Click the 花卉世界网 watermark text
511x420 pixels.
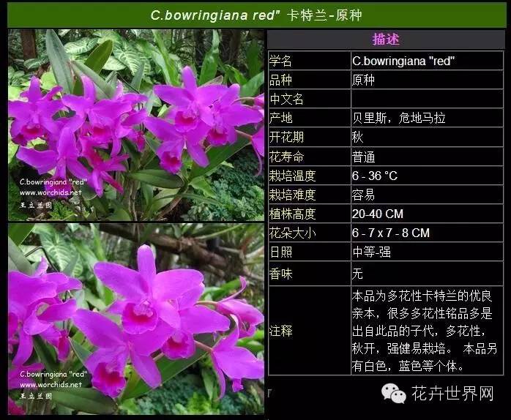click(452, 394)
